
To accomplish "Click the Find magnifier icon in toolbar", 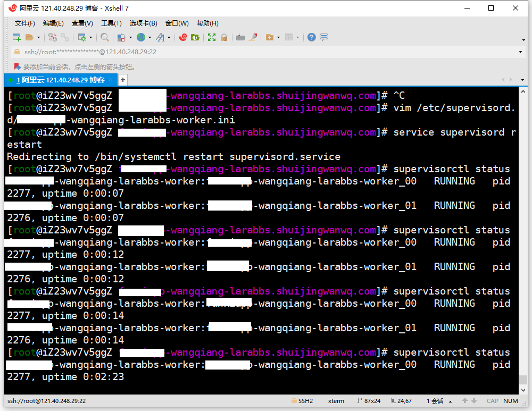I will (105, 37).
